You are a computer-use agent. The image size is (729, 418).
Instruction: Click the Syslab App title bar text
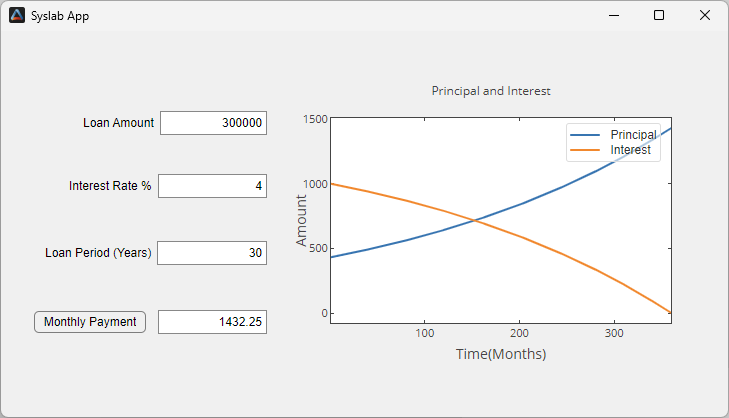60,16
